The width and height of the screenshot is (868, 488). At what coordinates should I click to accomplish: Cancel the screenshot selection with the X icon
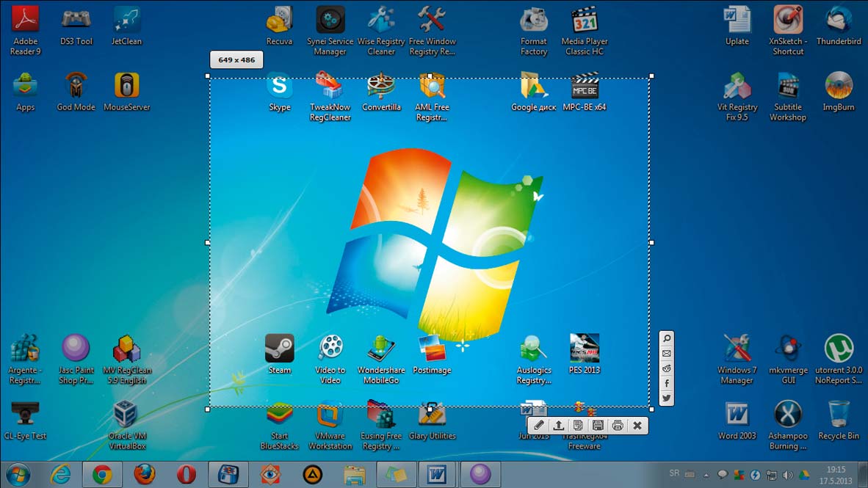pyautogui.click(x=637, y=426)
